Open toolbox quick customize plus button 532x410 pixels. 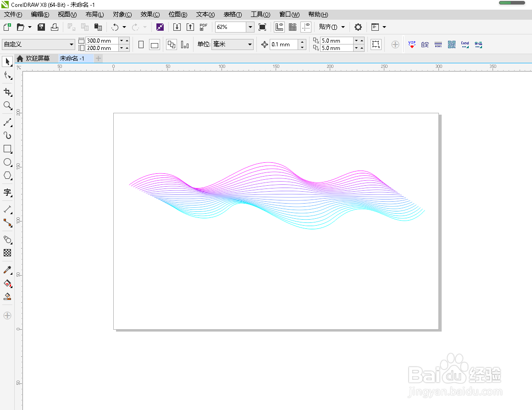click(x=7, y=316)
